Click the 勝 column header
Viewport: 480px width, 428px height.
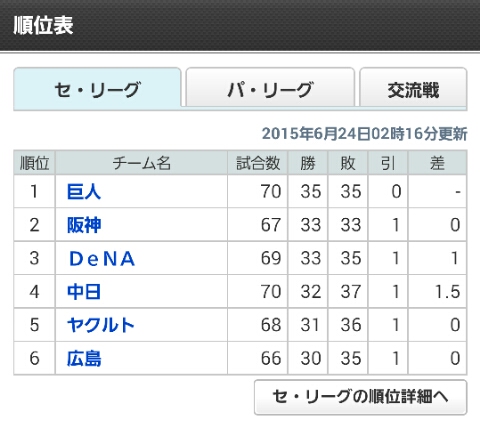point(308,163)
